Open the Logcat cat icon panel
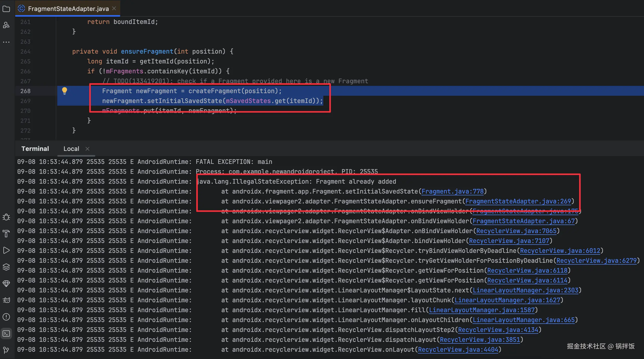Screen dimensions: 644x359 point(6,300)
